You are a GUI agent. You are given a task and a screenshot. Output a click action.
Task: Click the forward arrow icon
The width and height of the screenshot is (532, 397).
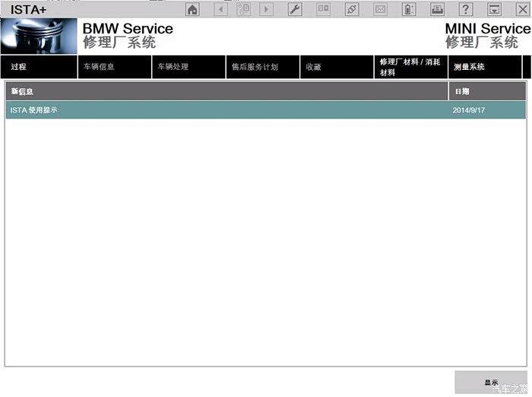(x=266, y=9)
